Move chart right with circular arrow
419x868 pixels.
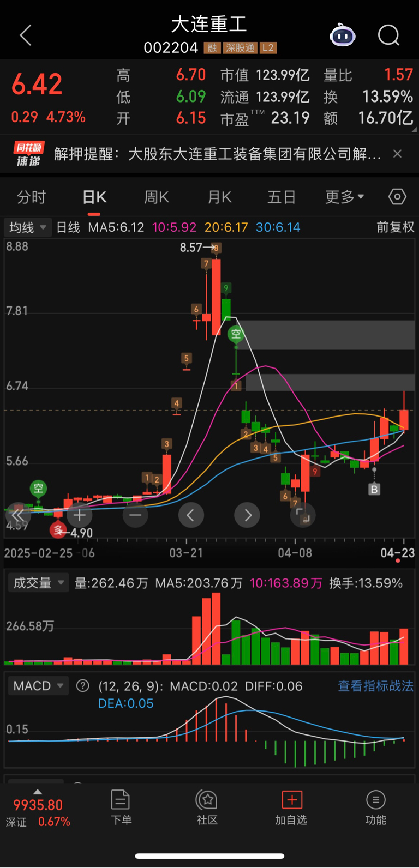247,515
